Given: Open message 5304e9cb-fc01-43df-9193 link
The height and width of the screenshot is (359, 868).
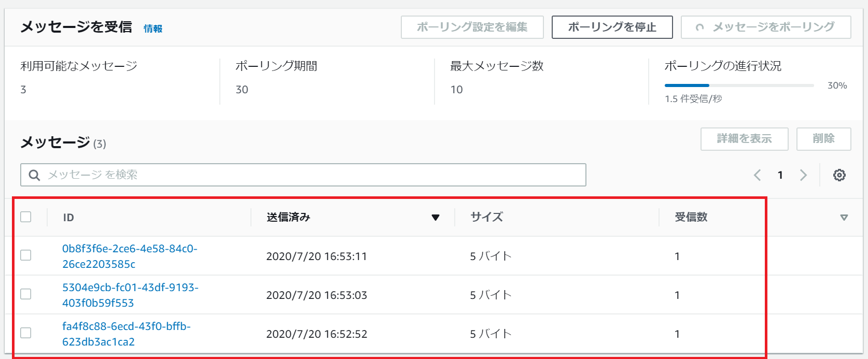Looking at the screenshot, I should tap(130, 295).
